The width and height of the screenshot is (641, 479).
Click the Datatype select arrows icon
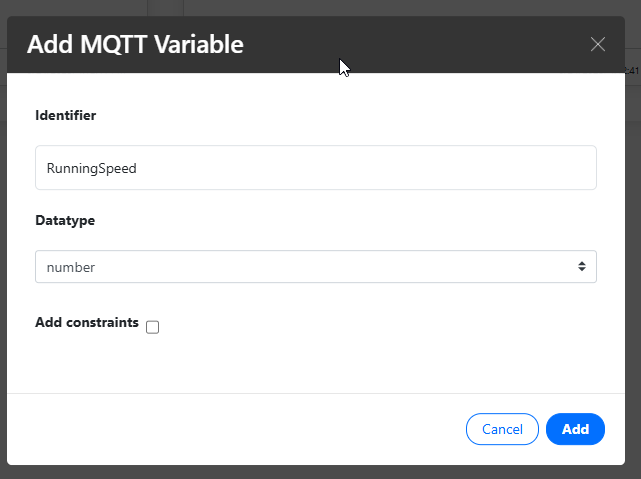pyautogui.click(x=582, y=266)
